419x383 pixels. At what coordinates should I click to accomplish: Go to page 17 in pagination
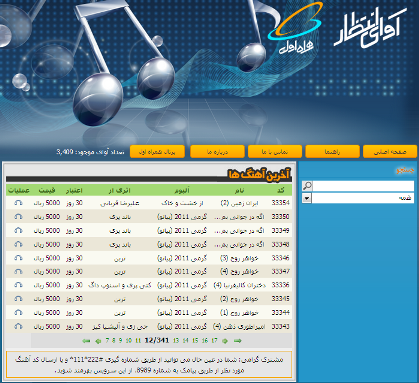tap(214, 341)
